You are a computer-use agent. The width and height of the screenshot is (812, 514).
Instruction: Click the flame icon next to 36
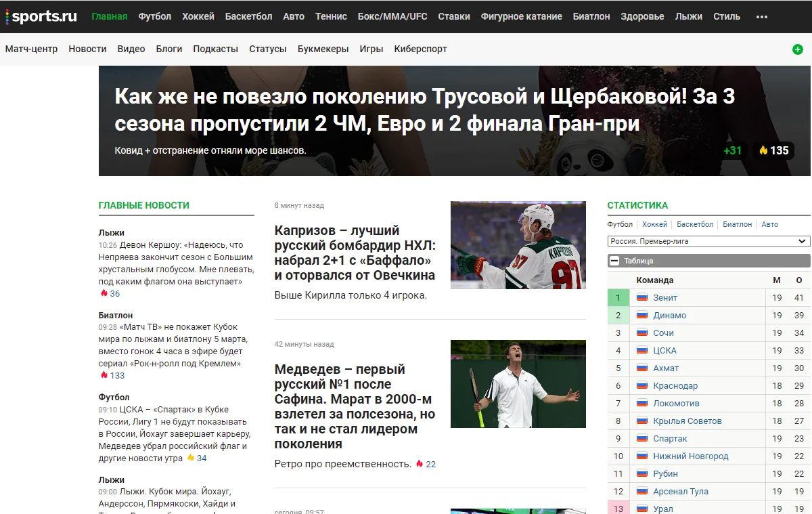104,293
